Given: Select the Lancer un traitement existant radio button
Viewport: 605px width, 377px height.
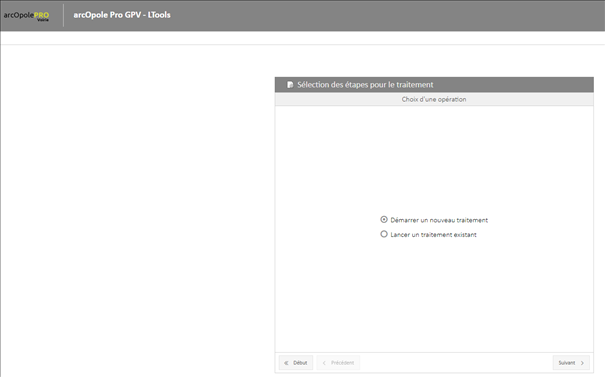Looking at the screenshot, I should pos(384,234).
